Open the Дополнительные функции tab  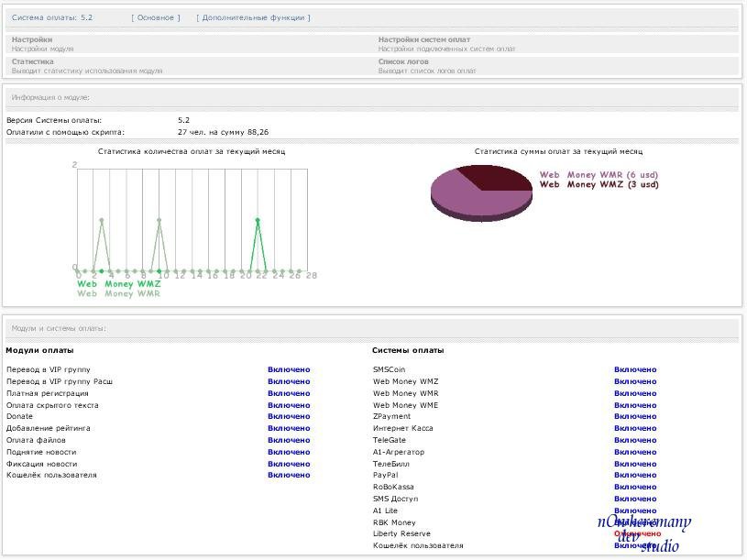click(253, 17)
